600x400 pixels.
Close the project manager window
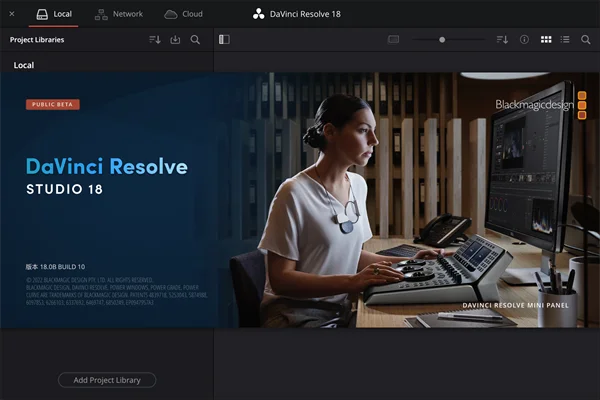tap(12, 14)
